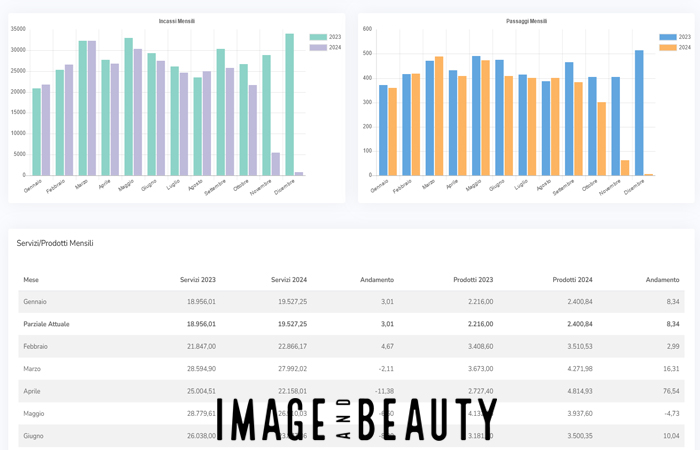700x450 pixels.
Task: Click the Prodotti 2023 column header
Action: coord(472,280)
